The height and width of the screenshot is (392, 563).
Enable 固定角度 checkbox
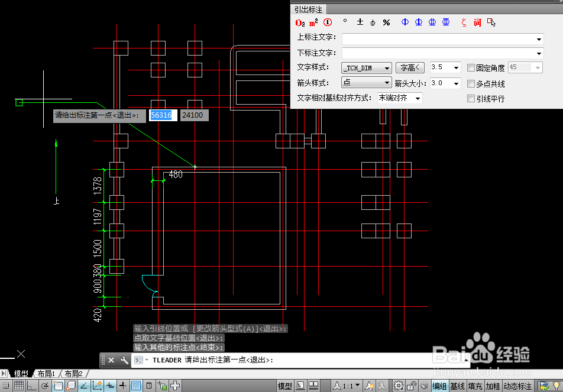click(471, 67)
